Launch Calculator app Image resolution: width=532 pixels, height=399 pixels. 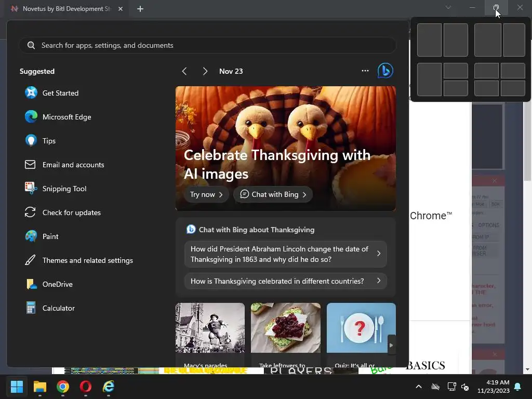pos(50,308)
